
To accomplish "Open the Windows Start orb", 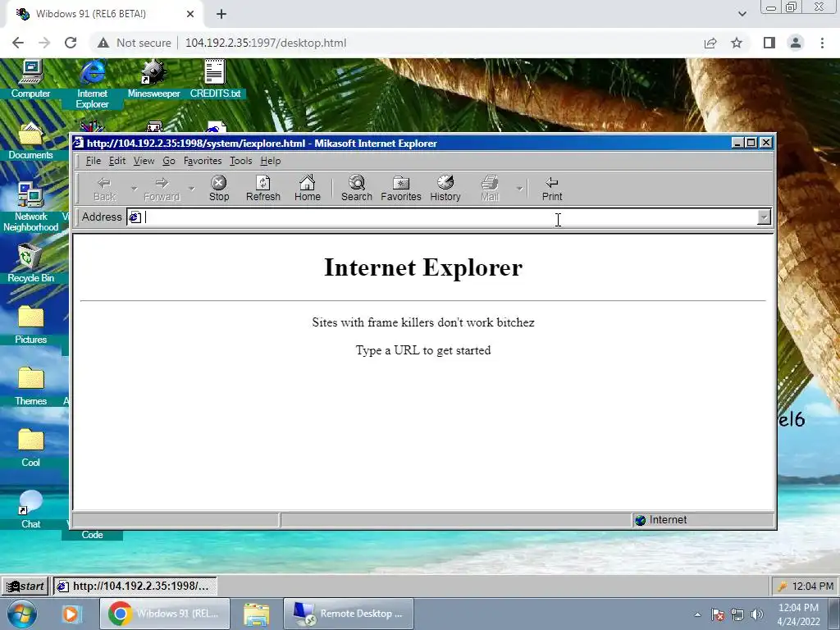I will pyautogui.click(x=22, y=614).
